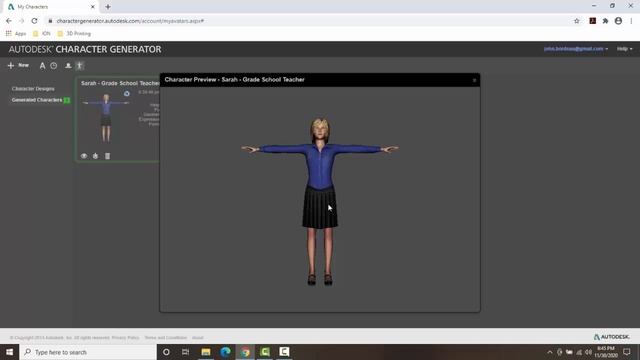The image size is (640, 360).
Task: Show hidden system tray icons
Action: tap(550, 352)
